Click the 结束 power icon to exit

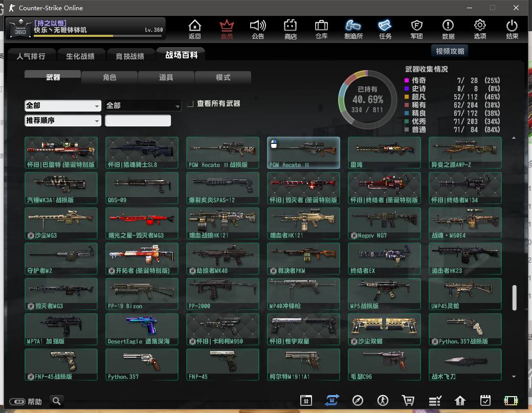(512, 29)
